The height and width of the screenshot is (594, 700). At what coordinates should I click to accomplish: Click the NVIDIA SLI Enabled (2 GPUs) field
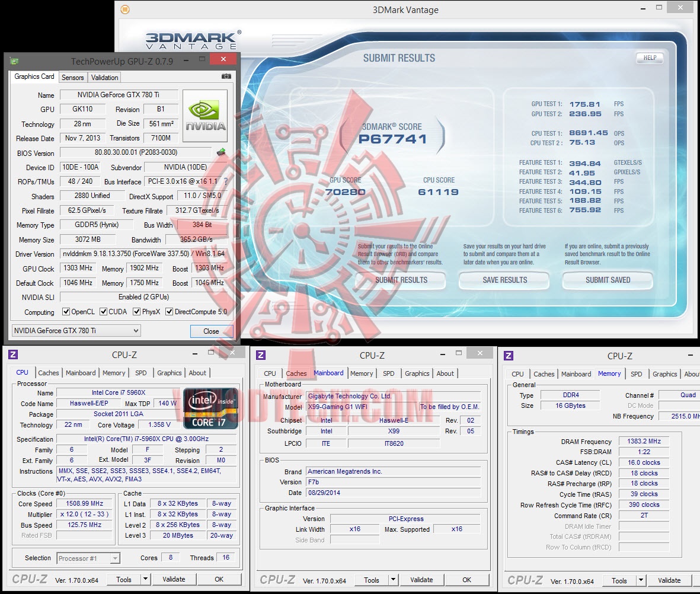(144, 297)
